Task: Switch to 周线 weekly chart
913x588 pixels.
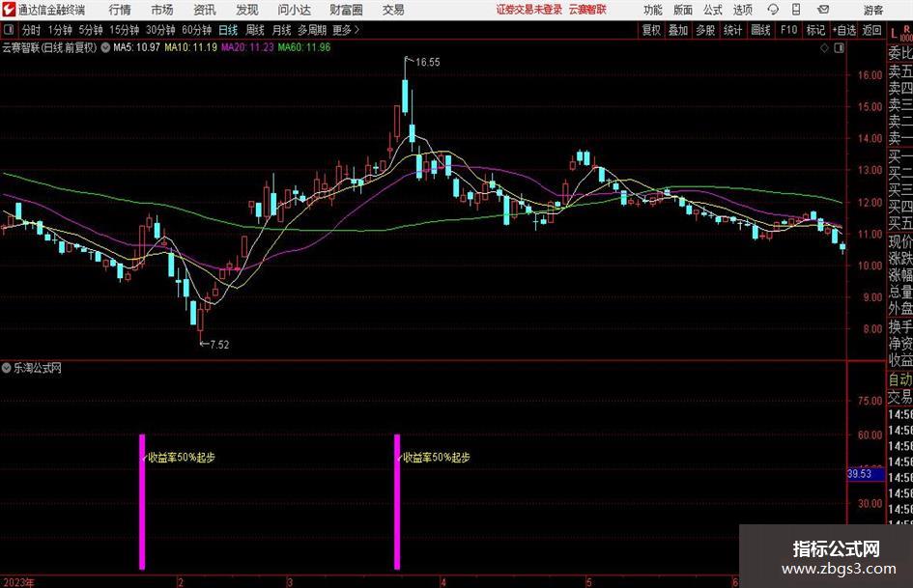Action: tap(255, 30)
